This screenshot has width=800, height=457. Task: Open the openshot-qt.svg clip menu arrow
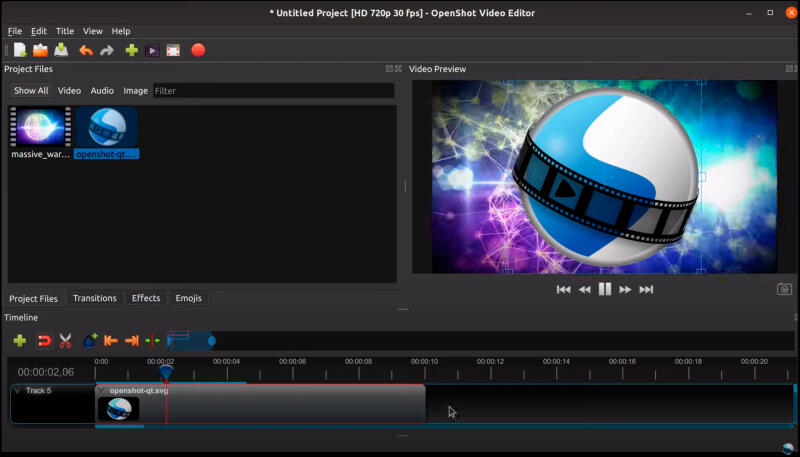[101, 391]
